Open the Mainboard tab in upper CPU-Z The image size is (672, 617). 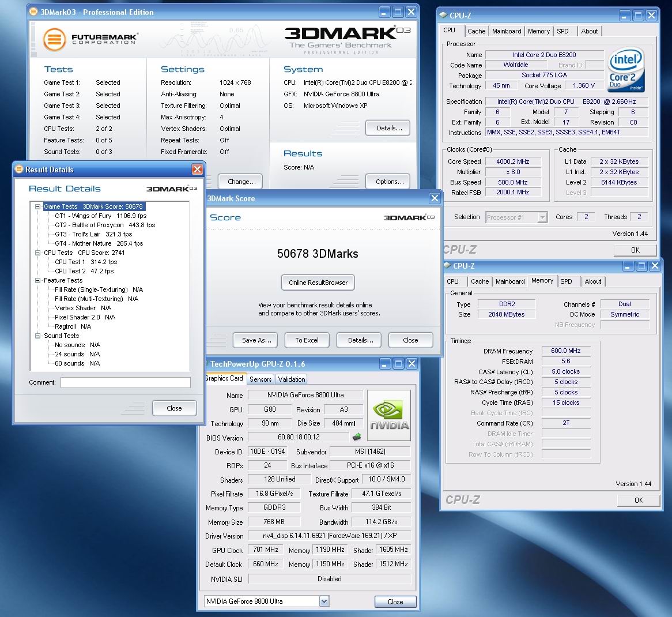pos(507,31)
